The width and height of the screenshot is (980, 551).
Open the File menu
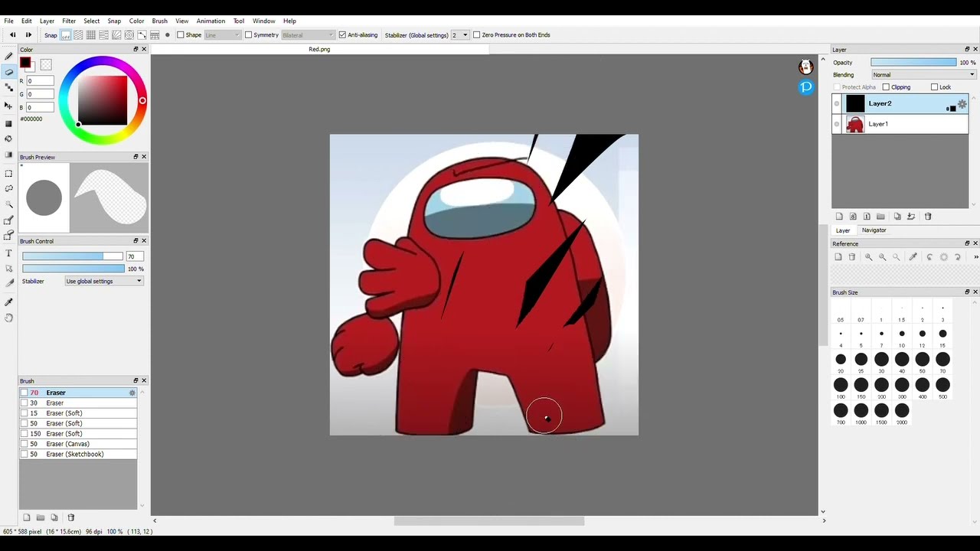[8, 21]
